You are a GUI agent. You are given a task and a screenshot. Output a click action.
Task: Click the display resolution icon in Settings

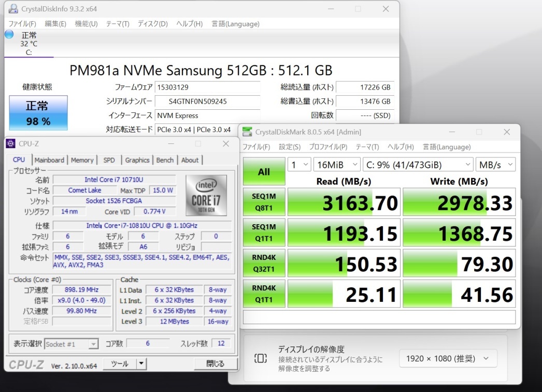coord(261,358)
